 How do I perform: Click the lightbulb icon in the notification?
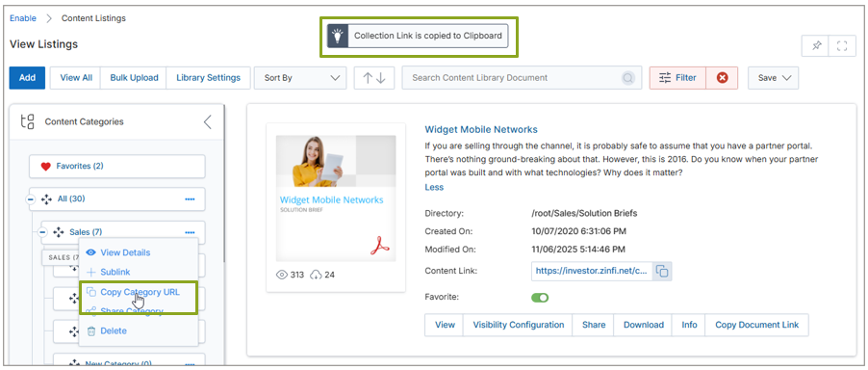pyautogui.click(x=337, y=36)
